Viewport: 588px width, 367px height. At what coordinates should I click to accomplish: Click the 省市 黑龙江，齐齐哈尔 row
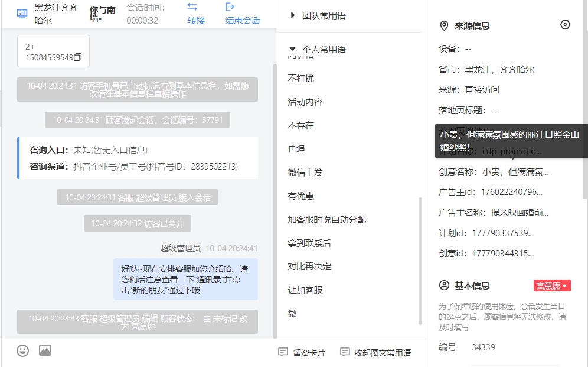[486, 69]
